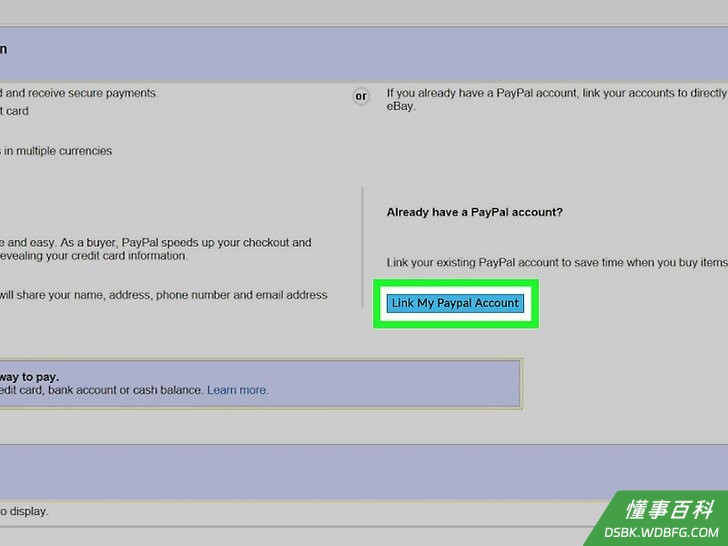Screen dimensions: 728x546
Task: Click the Link My Paypal Account button
Action: click(455, 303)
